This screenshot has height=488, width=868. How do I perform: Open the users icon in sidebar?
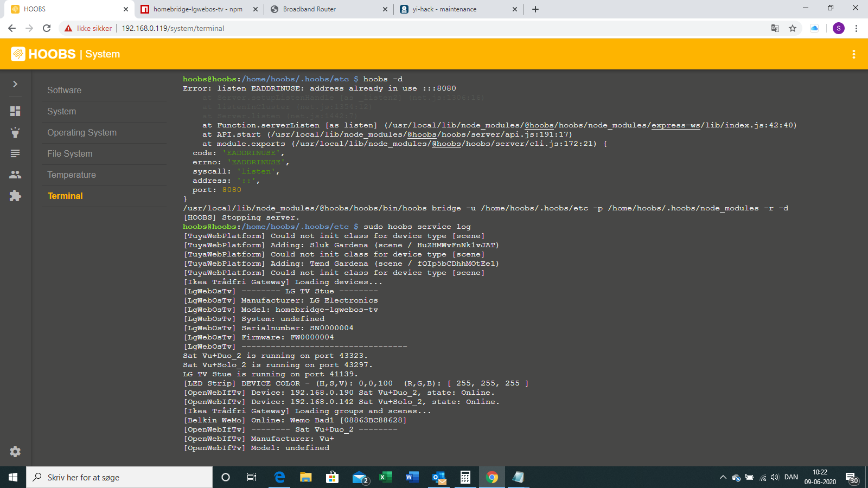click(x=15, y=175)
